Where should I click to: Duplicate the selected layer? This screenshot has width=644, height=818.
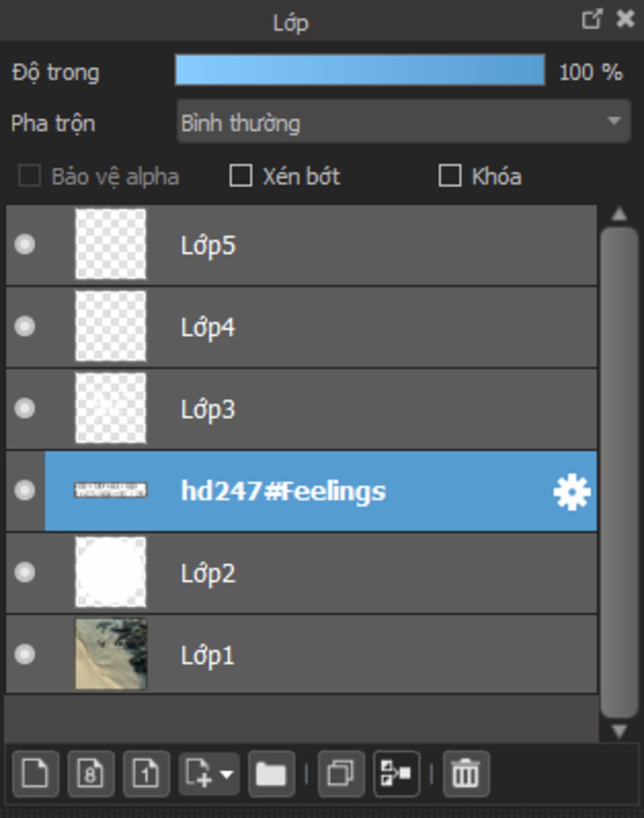click(x=340, y=773)
